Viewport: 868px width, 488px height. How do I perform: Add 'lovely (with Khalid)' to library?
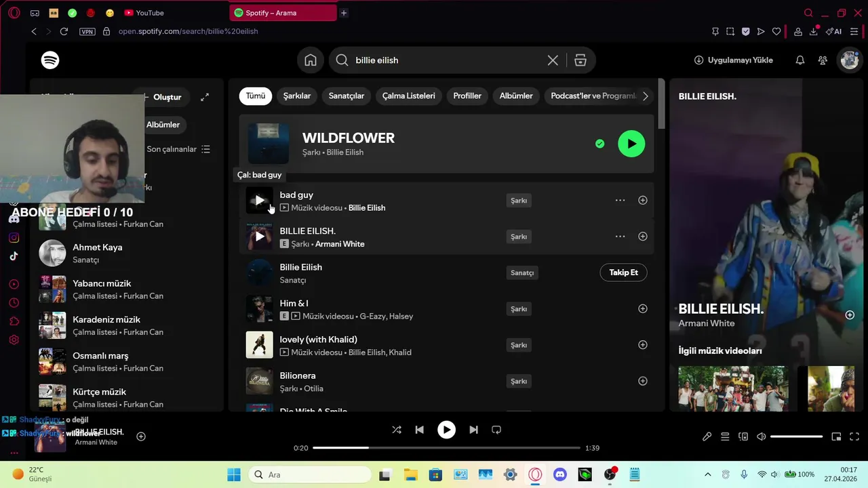643,345
